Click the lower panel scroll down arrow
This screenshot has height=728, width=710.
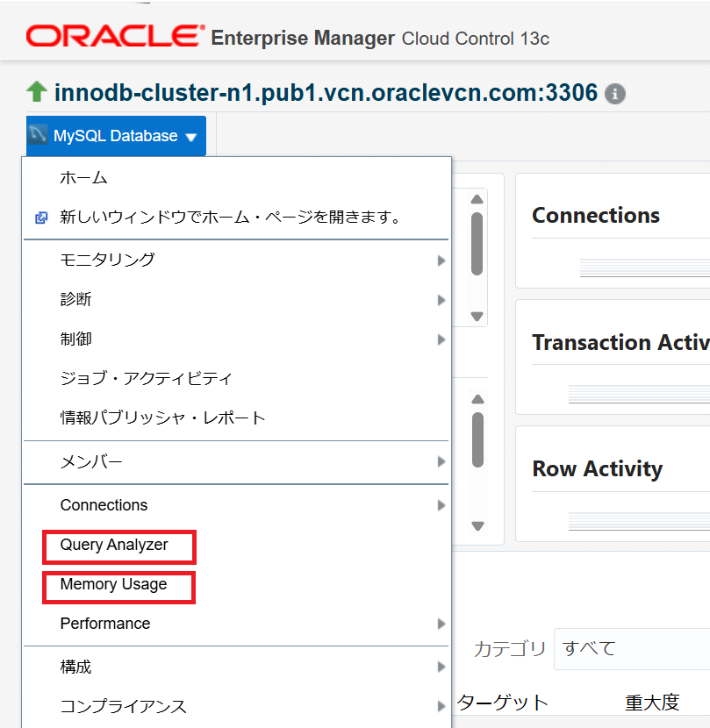[477, 526]
